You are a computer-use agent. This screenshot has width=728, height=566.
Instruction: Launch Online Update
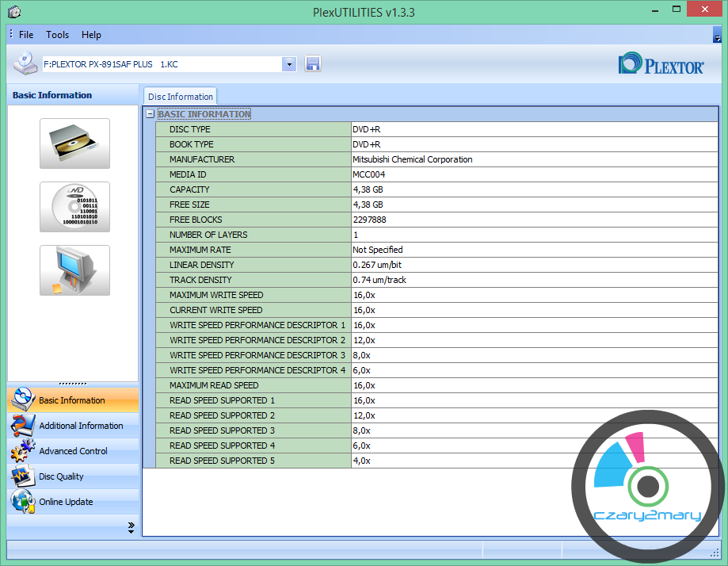point(66,502)
